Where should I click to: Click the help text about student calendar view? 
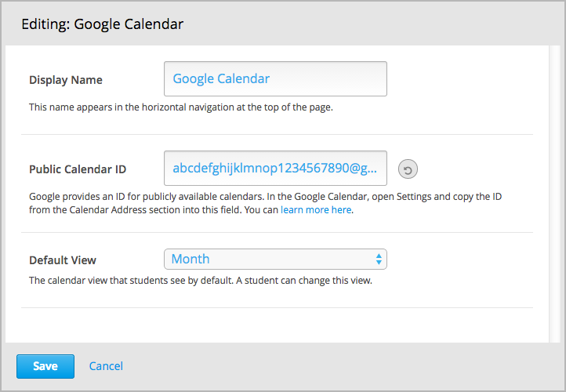click(x=200, y=280)
